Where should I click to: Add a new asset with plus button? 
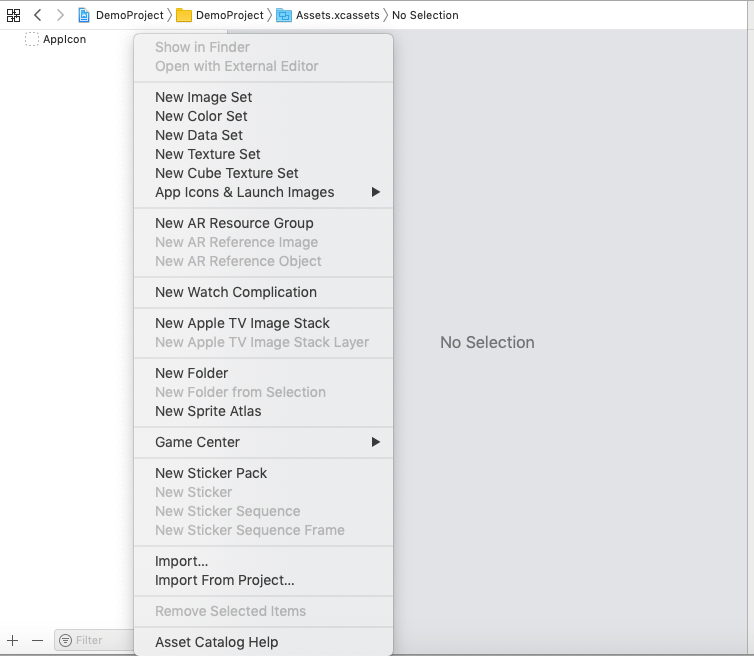coord(13,640)
